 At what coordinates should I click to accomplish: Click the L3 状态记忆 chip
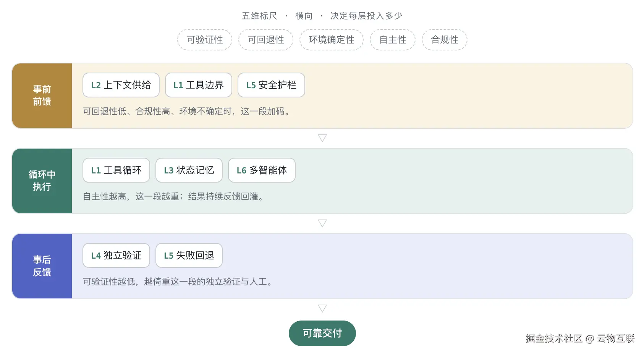189,170
